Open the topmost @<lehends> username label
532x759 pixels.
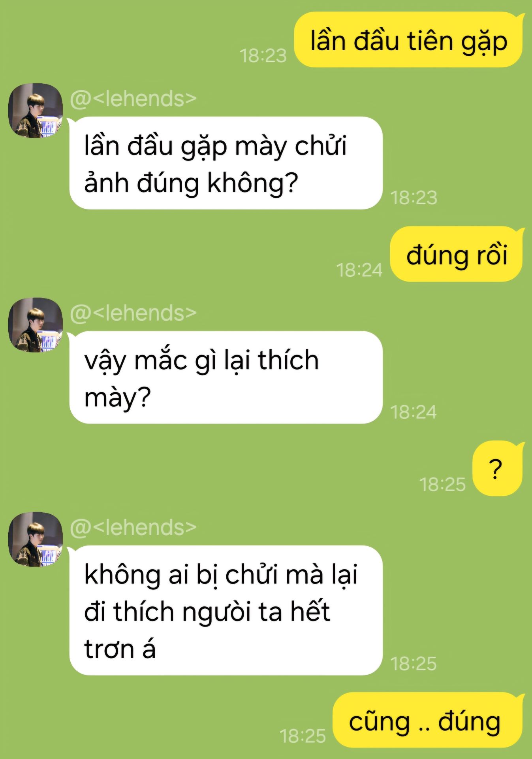point(133,98)
